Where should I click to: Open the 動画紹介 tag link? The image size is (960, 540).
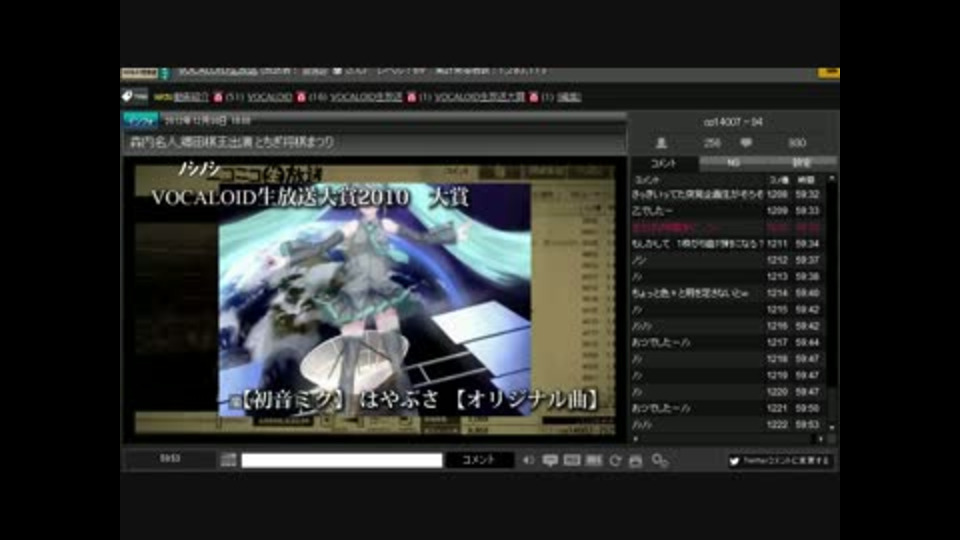pyautogui.click(x=191, y=97)
